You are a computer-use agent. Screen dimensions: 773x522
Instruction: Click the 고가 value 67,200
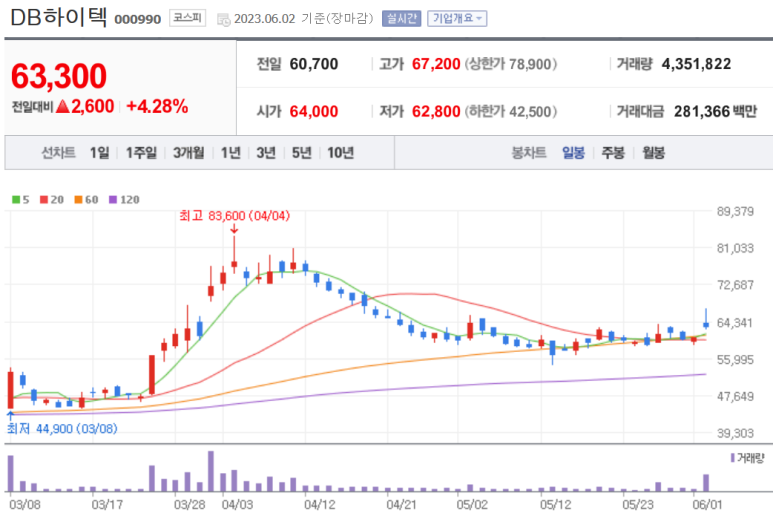pyautogui.click(x=436, y=64)
